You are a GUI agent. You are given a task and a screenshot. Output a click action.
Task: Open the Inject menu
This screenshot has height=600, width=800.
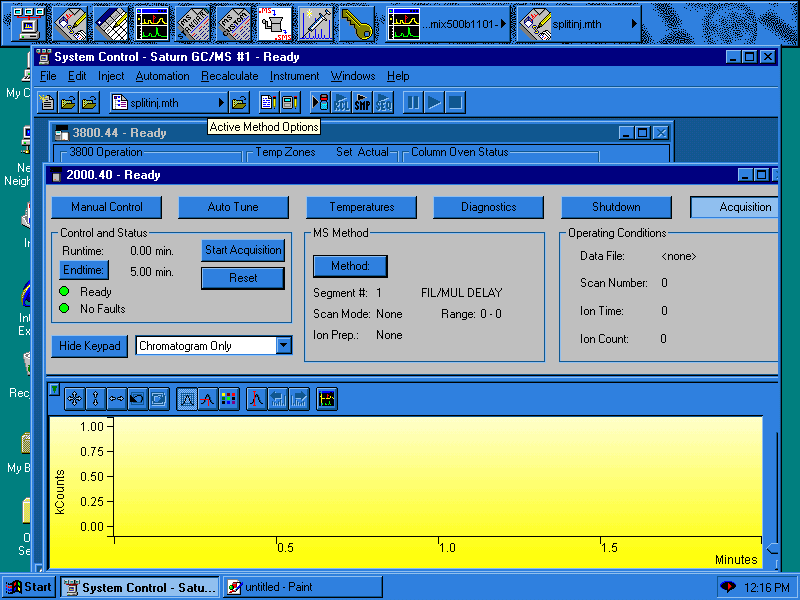[x=111, y=77]
